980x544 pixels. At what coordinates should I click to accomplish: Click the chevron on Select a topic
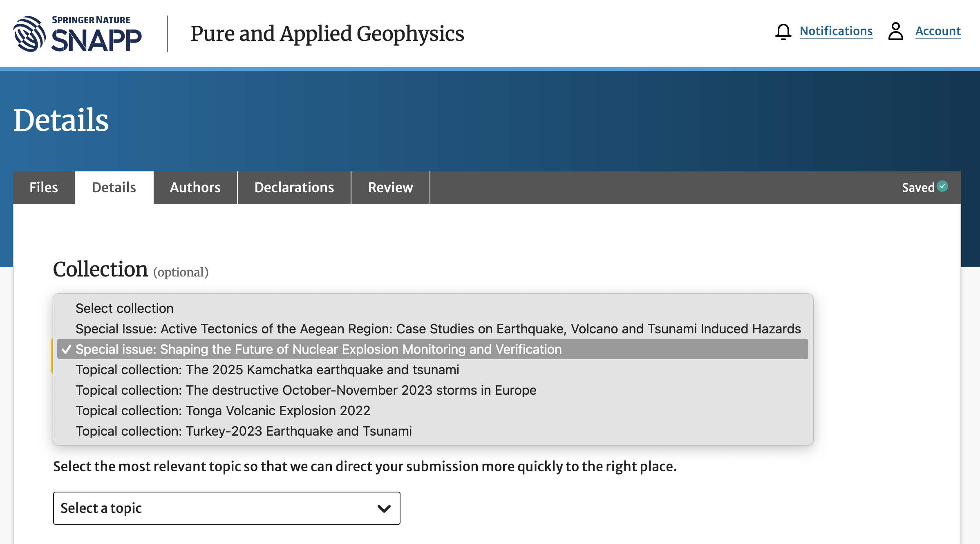384,508
